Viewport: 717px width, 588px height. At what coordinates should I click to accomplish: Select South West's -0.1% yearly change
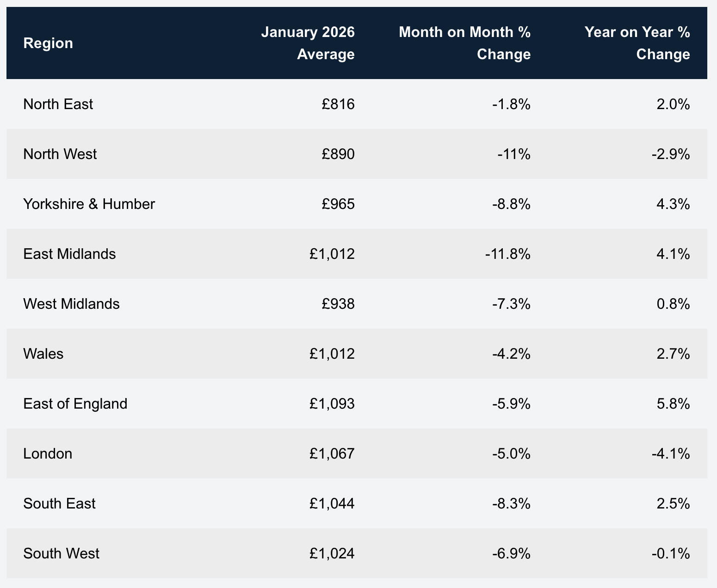click(x=671, y=553)
